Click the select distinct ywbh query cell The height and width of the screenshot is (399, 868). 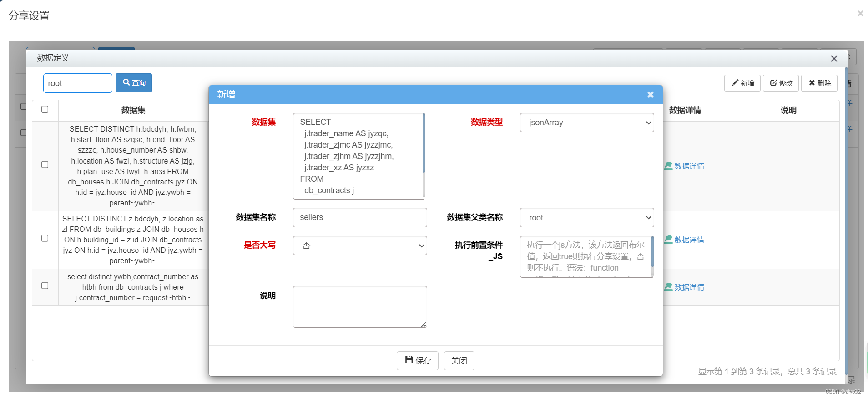(x=133, y=287)
